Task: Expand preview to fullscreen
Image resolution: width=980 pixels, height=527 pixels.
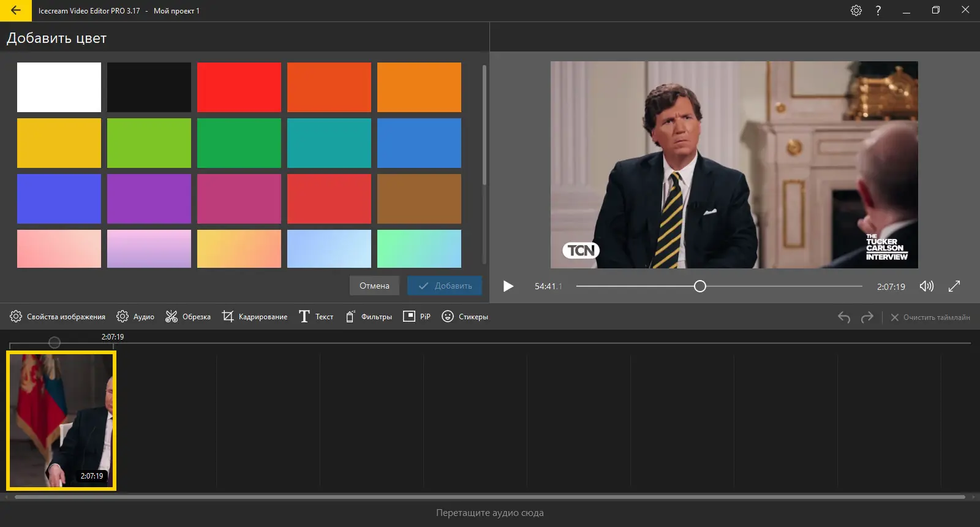Action: 954,286
